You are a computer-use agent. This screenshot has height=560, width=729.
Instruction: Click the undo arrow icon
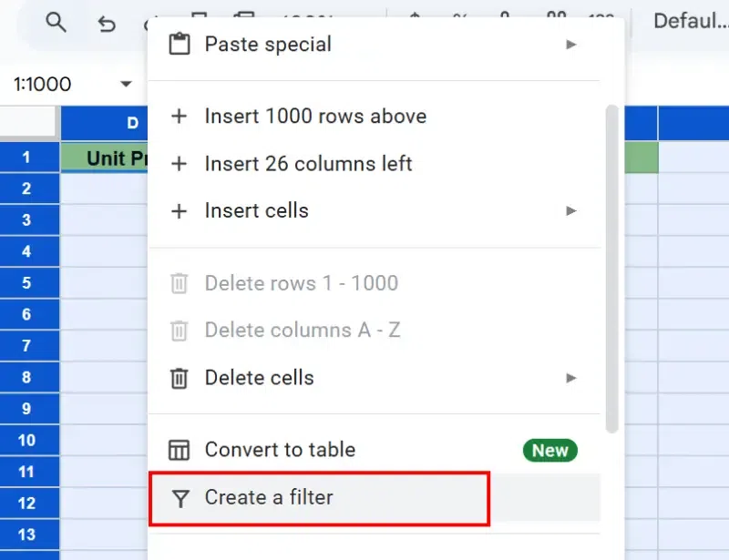(x=107, y=24)
